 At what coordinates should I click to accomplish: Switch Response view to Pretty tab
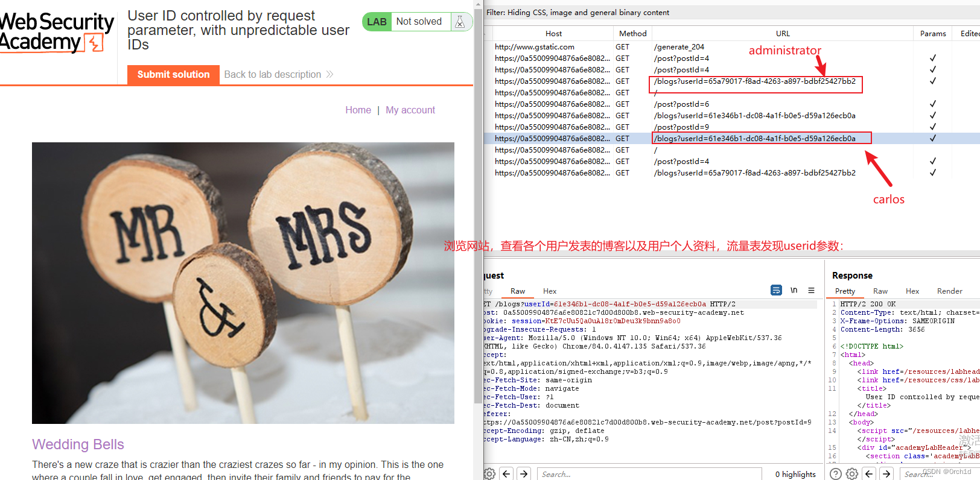(845, 291)
